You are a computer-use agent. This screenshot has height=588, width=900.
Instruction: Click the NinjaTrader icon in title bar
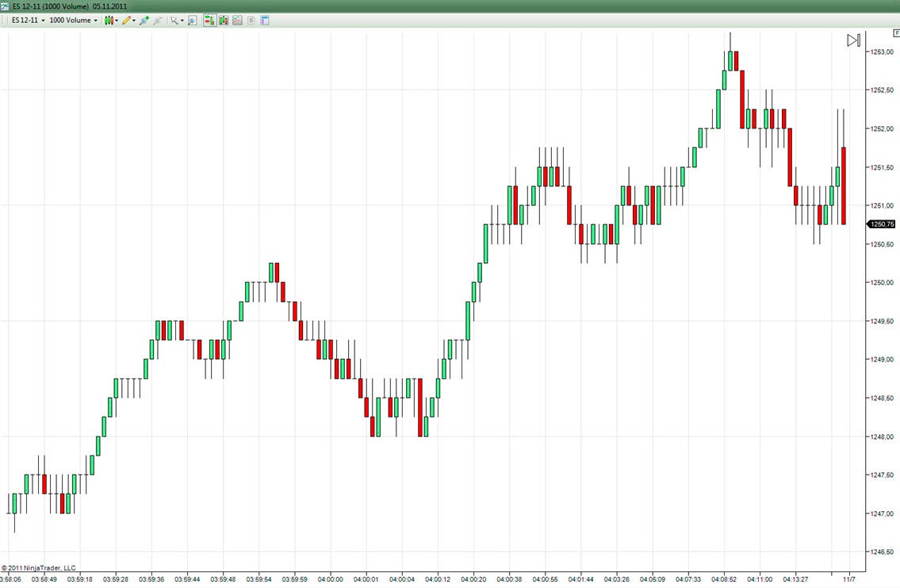5,6
